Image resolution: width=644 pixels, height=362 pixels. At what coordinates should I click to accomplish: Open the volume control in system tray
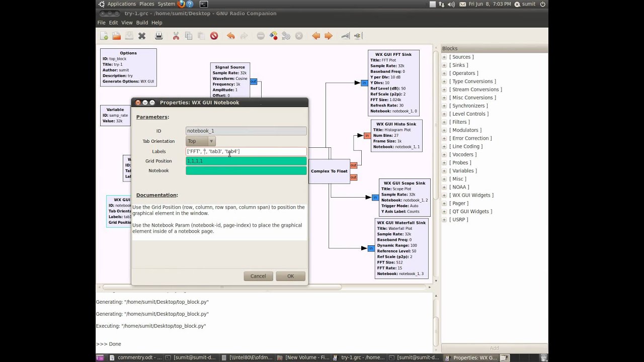click(x=451, y=4)
